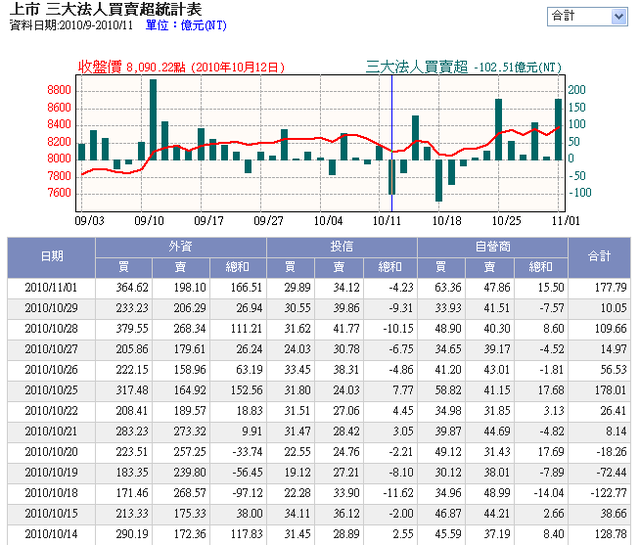
Task: Select date cell 2010/10/22
Action: pyautogui.click(x=51, y=411)
